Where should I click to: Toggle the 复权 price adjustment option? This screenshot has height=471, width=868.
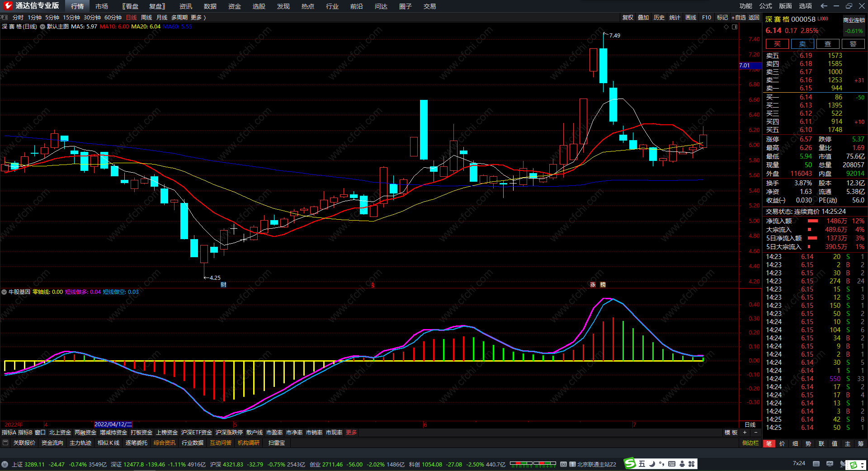[x=627, y=18]
